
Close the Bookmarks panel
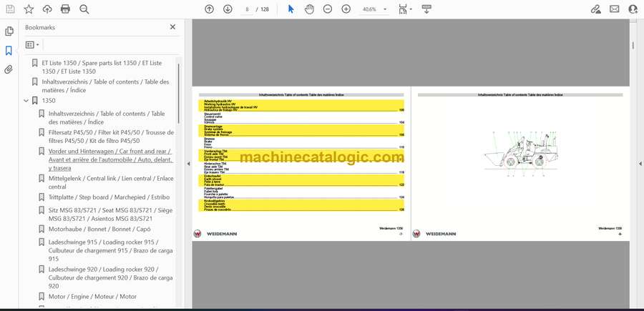172,27
